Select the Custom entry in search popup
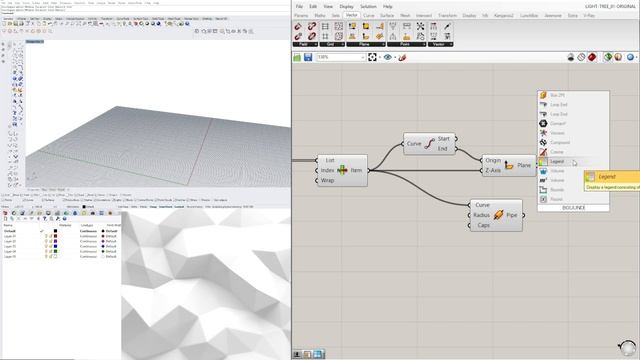Viewport: 640px width, 360px height. [x=573, y=152]
